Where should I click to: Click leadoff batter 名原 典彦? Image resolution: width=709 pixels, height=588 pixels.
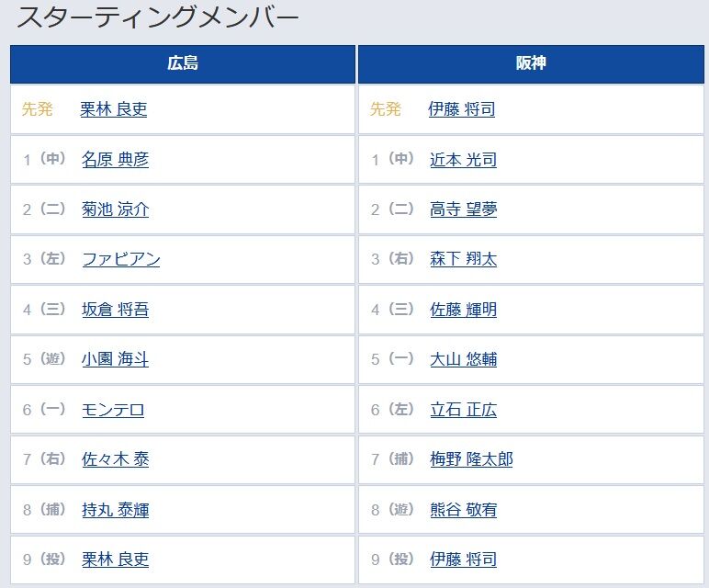click(115, 160)
